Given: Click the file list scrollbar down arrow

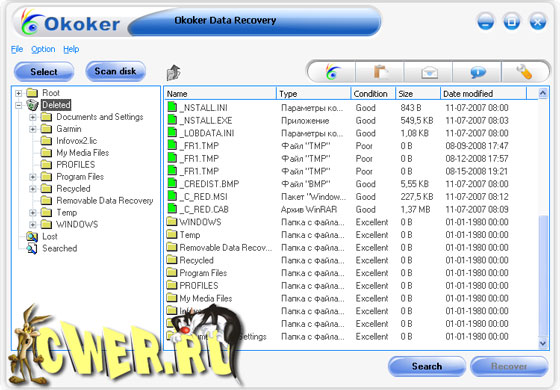Looking at the screenshot, I should [543, 343].
